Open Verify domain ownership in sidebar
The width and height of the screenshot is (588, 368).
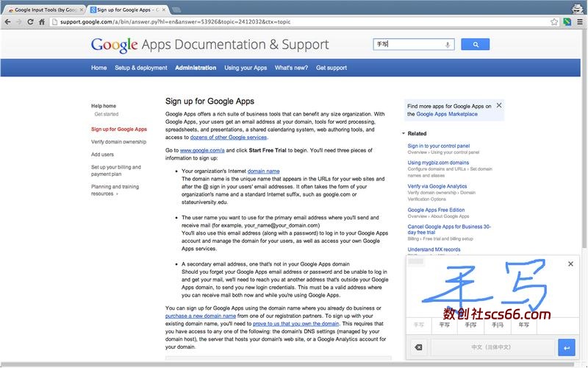[x=118, y=141]
